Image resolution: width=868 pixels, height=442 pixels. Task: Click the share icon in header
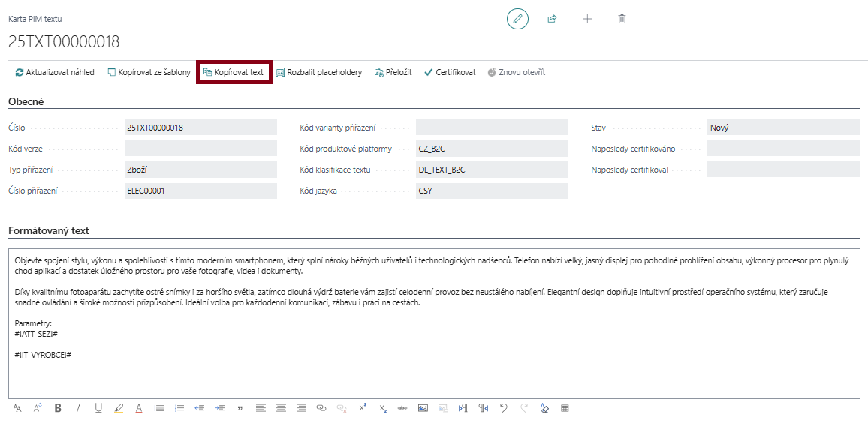click(x=552, y=19)
